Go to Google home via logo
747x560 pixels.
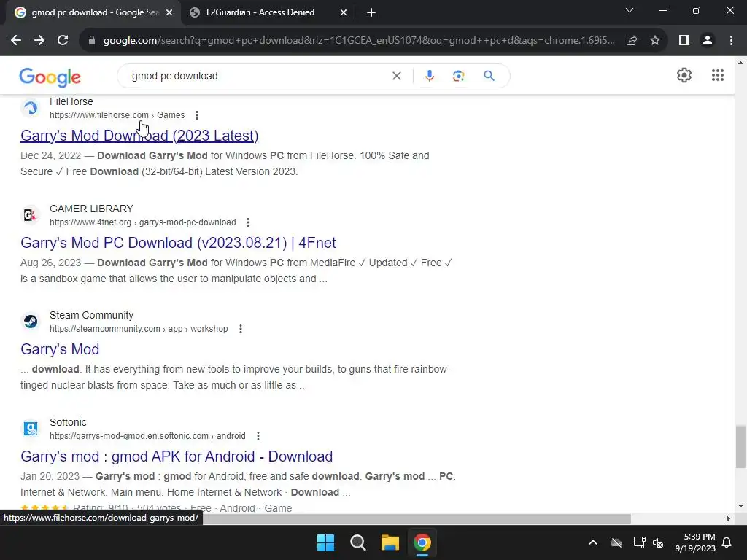coord(50,77)
